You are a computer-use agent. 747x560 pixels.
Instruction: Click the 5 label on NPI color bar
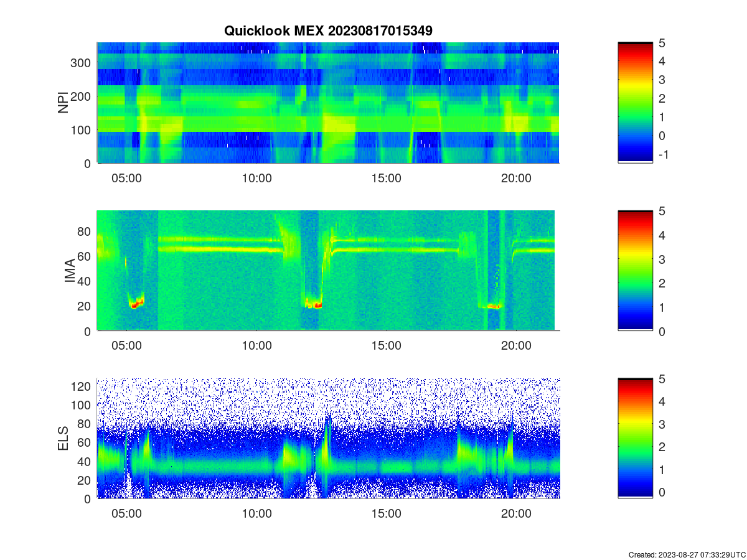[x=662, y=43]
